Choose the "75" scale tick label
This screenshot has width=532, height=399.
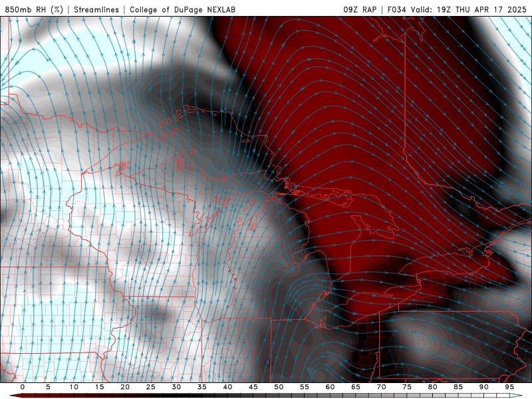point(407,387)
